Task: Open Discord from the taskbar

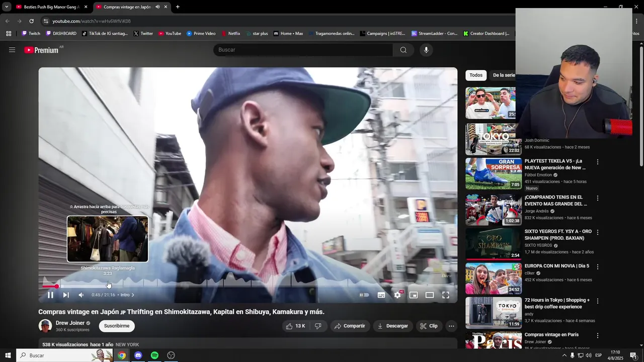Action: [138, 355]
